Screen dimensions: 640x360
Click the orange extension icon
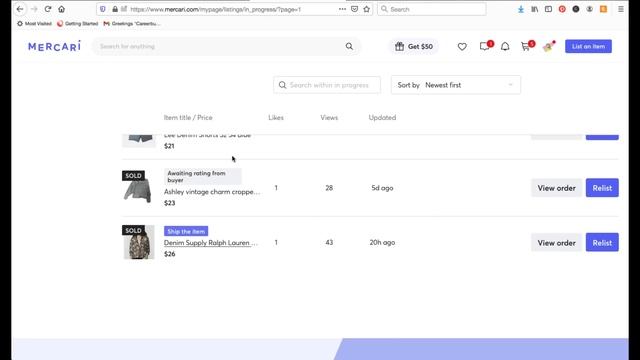[x=603, y=9]
